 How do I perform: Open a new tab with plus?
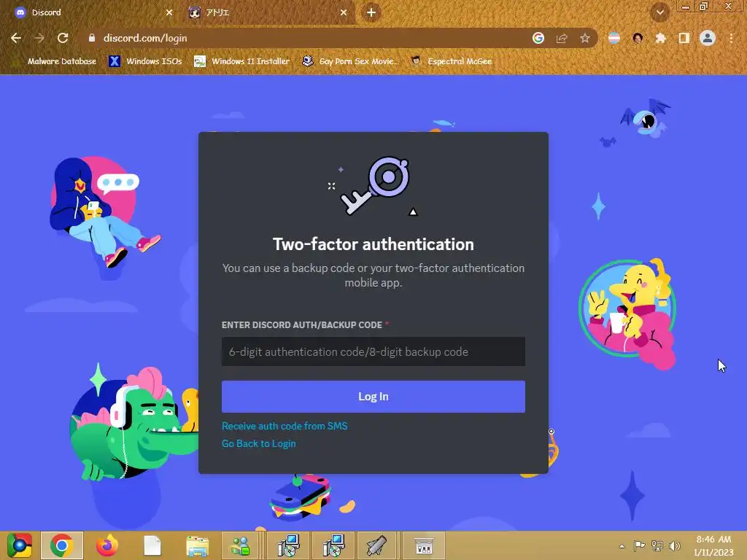[x=371, y=12]
